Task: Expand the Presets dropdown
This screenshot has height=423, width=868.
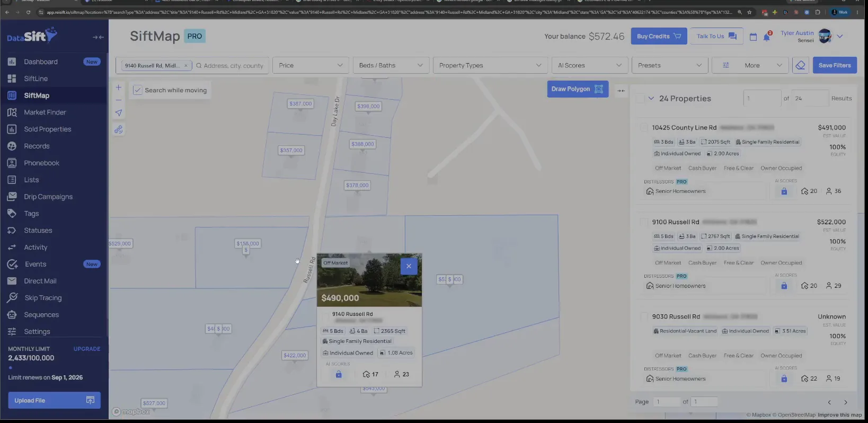Action: pos(670,65)
